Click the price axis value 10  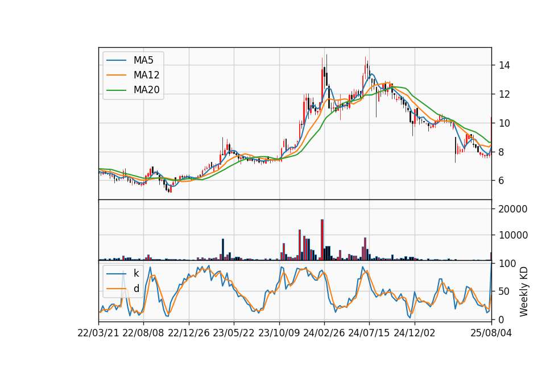504,123
